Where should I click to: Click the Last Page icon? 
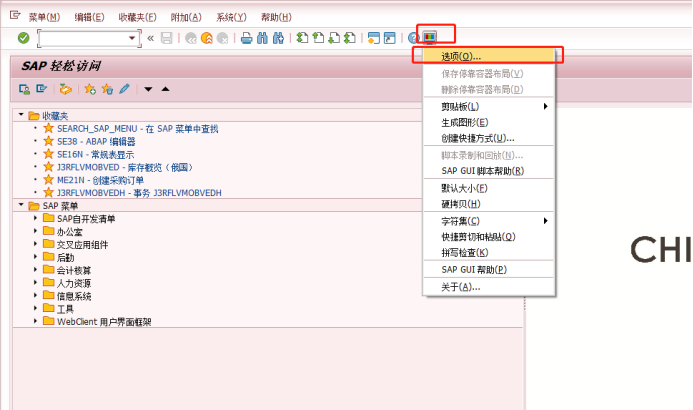click(x=350, y=38)
